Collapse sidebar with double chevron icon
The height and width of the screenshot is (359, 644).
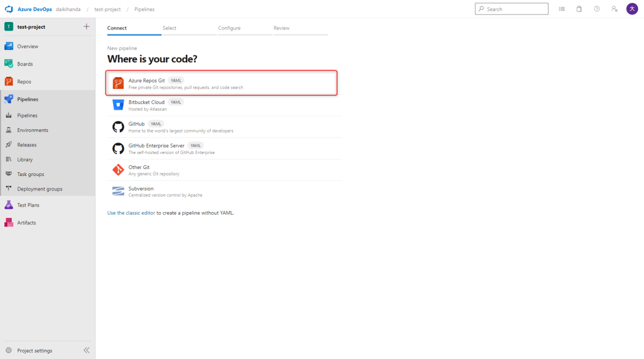pos(86,350)
